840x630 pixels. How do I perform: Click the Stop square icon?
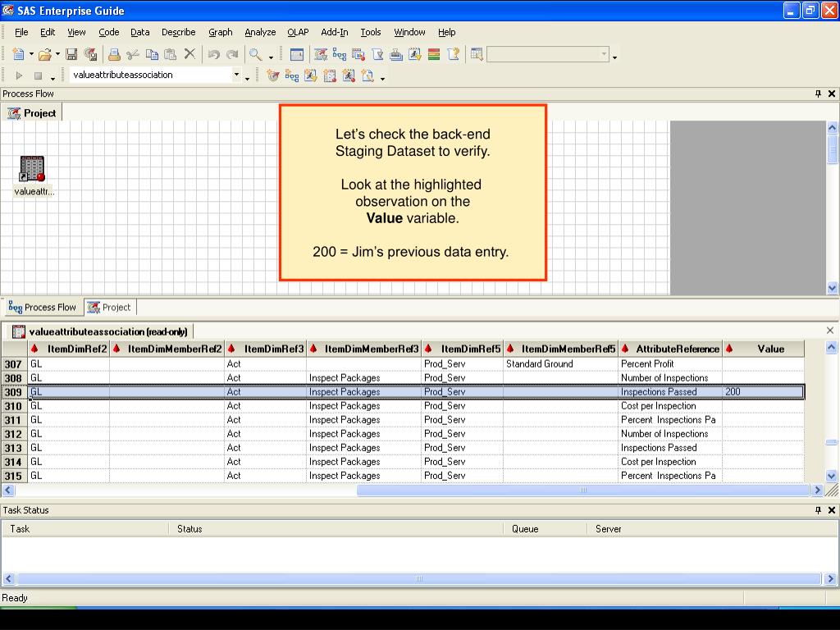pyautogui.click(x=38, y=76)
